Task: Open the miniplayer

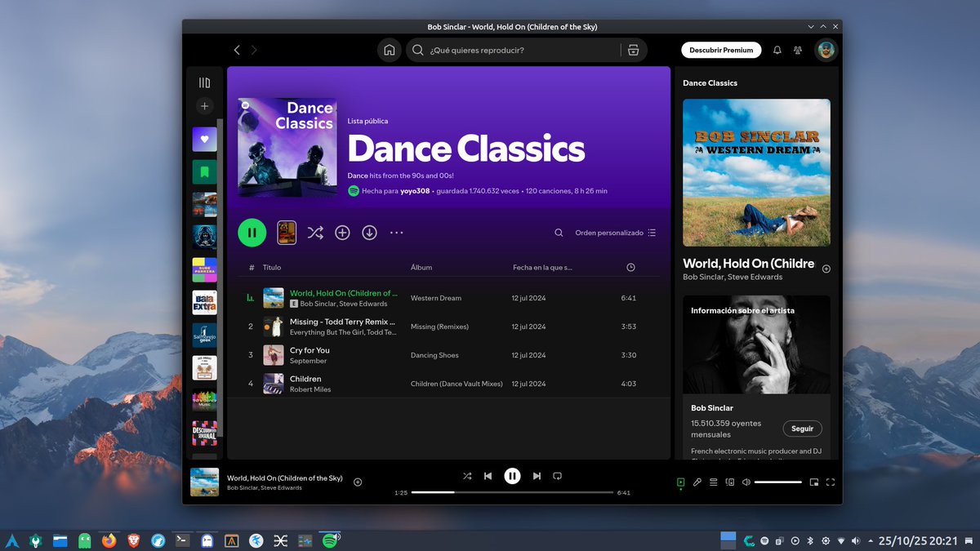Action: [814, 482]
